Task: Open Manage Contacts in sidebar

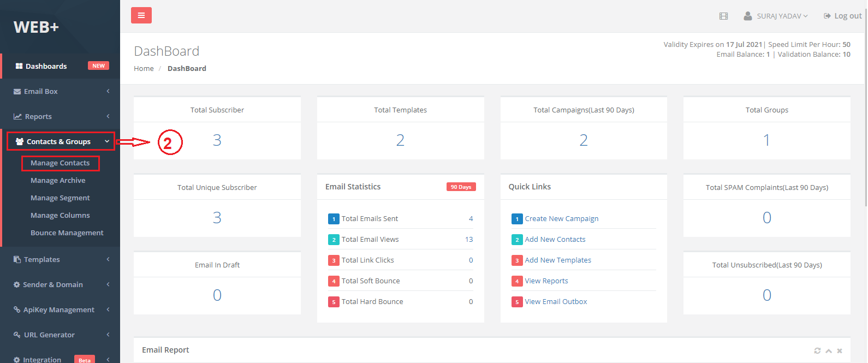Action: [x=60, y=163]
